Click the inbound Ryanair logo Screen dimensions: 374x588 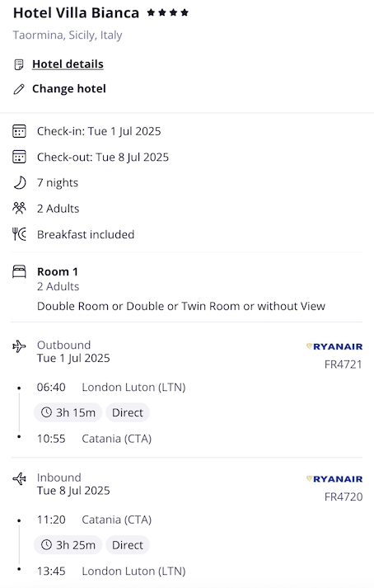(334, 479)
